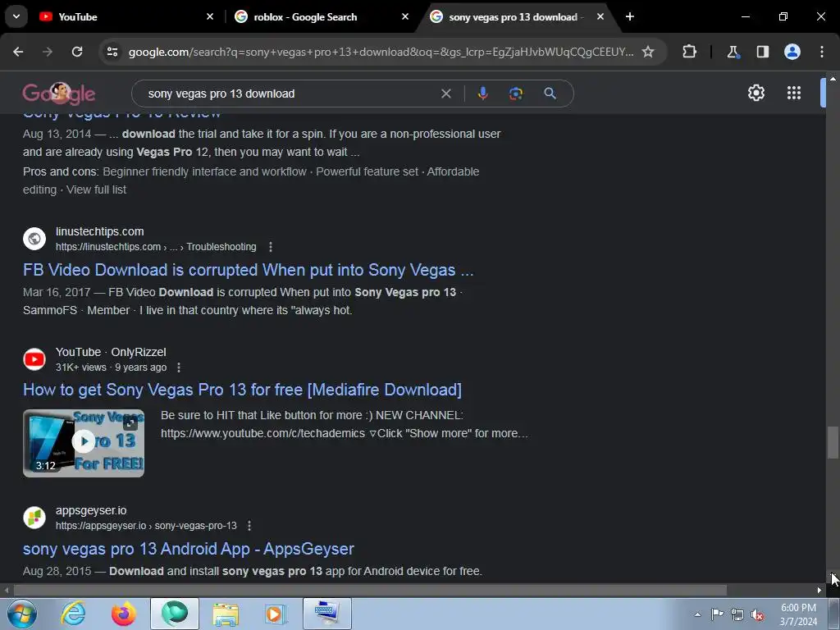Reload the current page
The height and width of the screenshot is (630, 840).
click(x=77, y=52)
